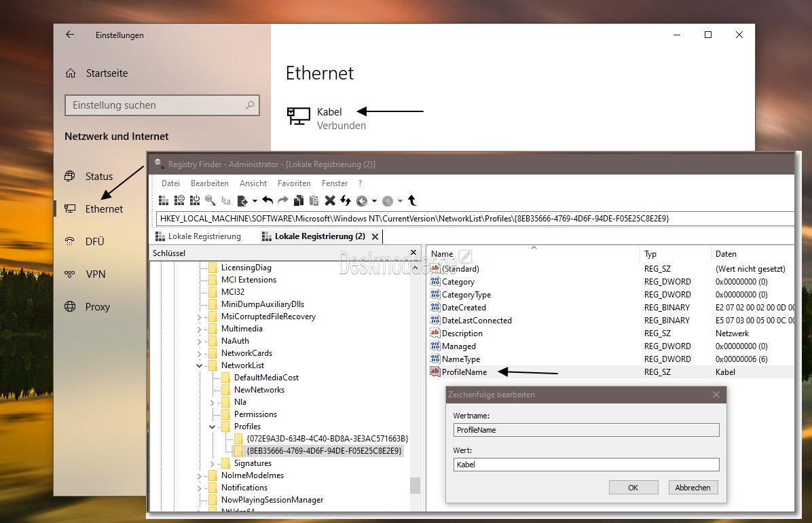Click the magnifier Find icon in toolbar

click(210, 200)
